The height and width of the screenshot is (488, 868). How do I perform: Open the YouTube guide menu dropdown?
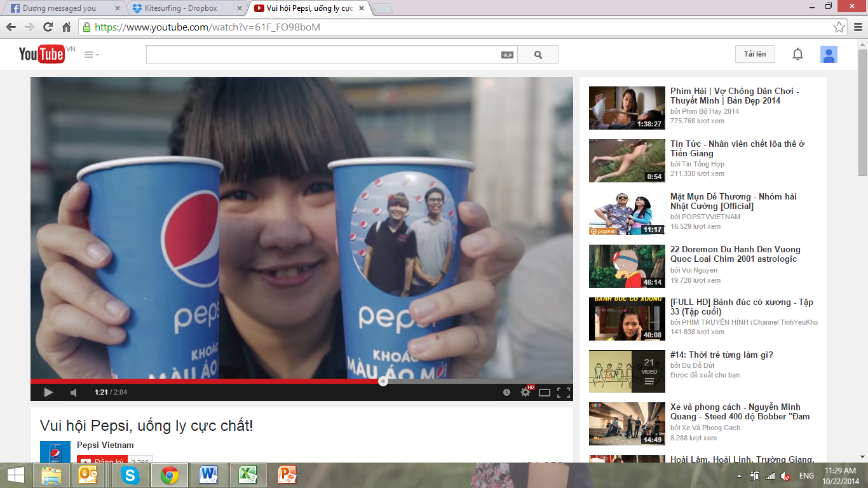(92, 55)
